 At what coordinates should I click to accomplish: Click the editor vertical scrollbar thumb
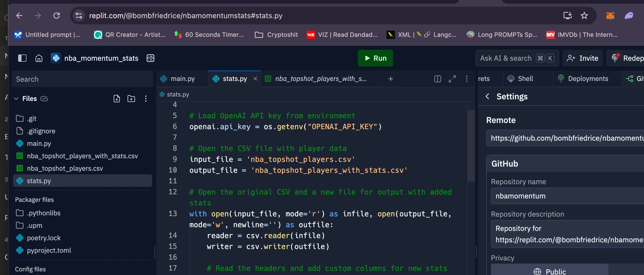point(471,146)
